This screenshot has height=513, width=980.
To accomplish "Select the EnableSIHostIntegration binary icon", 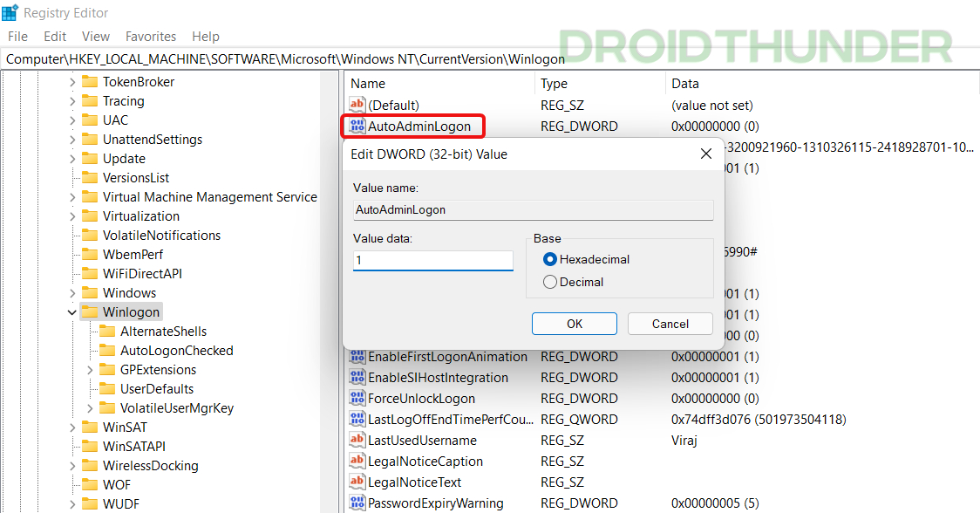I will pyautogui.click(x=357, y=377).
